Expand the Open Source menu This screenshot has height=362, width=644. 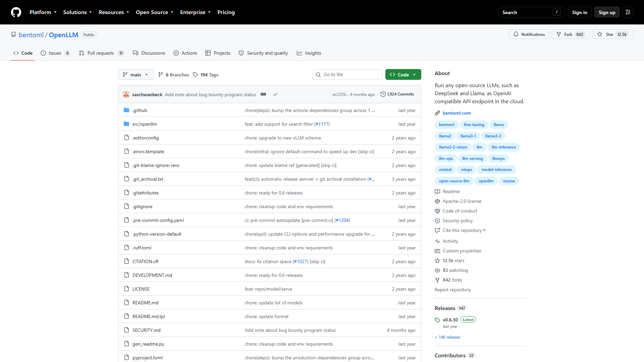[x=155, y=12]
